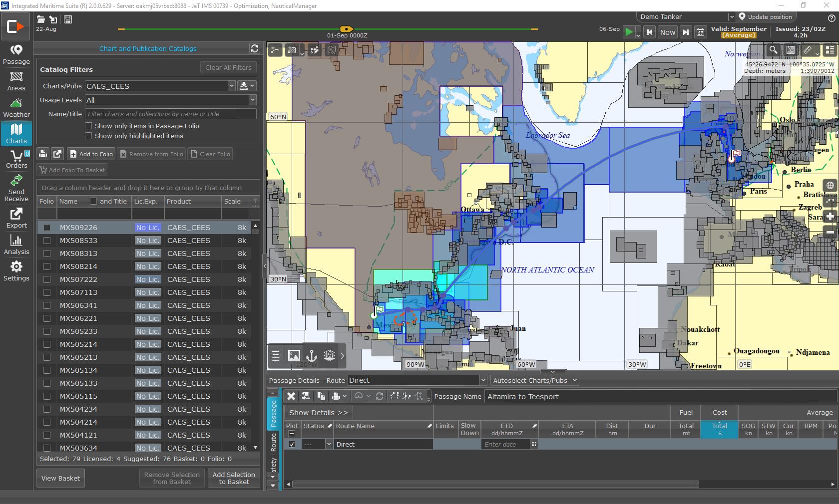Click the Clear All Filters button
Viewport: 839px width, 504px height.
(228, 67)
